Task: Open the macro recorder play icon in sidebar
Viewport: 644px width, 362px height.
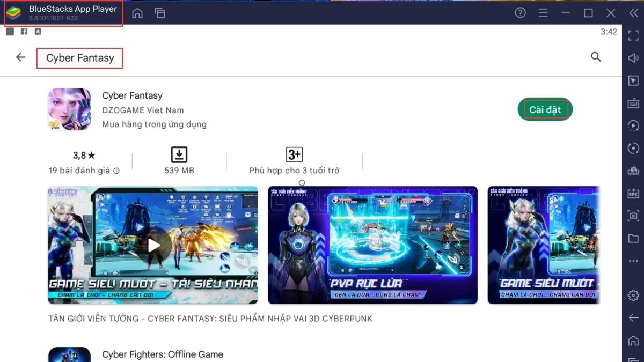Action: click(633, 125)
